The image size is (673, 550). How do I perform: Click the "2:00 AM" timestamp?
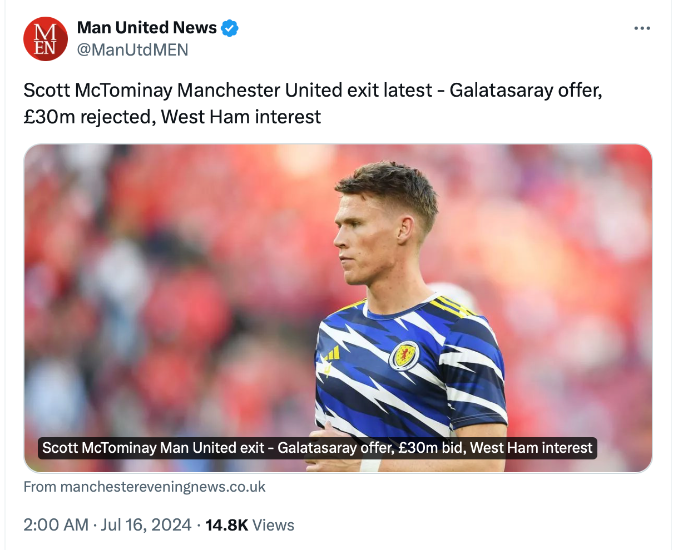point(55,524)
